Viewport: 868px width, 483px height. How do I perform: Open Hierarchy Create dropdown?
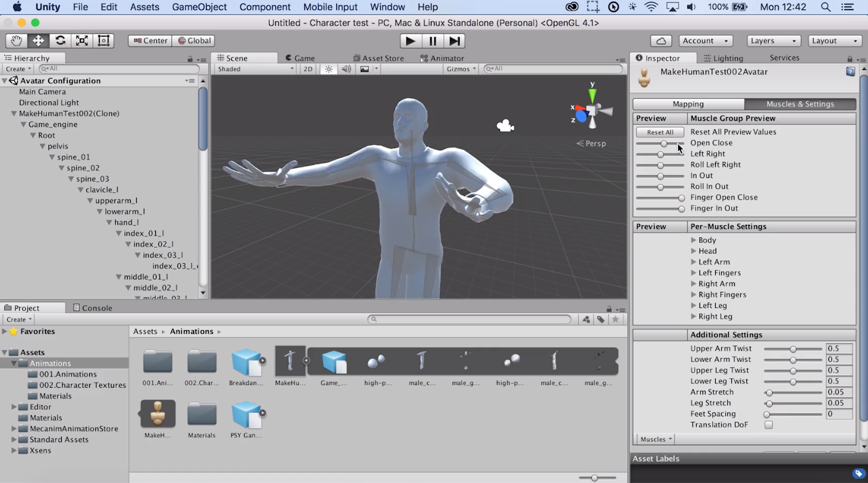coord(19,69)
